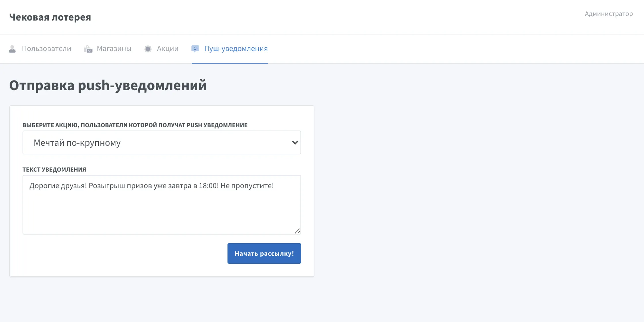Click the selected value Мечтай по-крупному
Screen dimensions: 644x322
pos(77,143)
